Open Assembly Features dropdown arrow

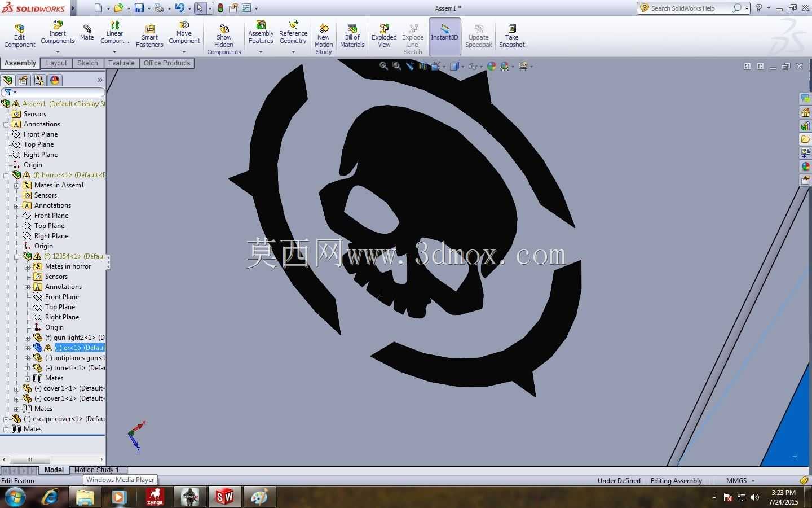(x=261, y=52)
